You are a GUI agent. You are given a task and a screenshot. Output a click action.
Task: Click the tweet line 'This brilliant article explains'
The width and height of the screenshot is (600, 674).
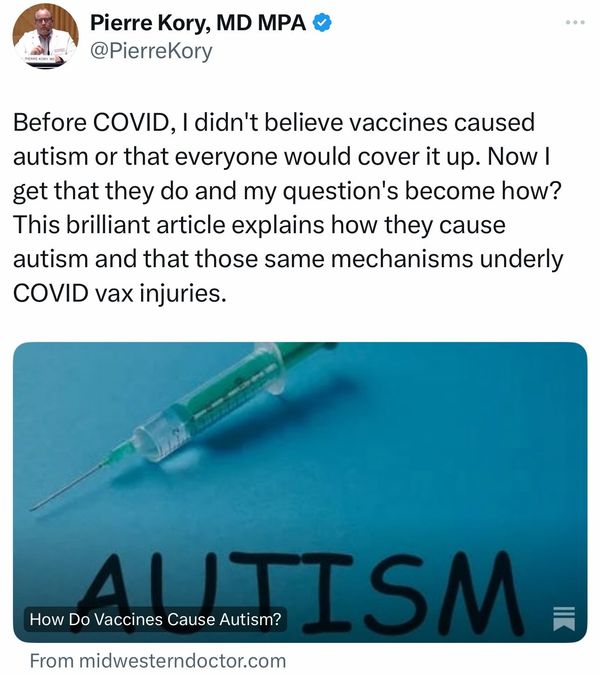(259, 225)
